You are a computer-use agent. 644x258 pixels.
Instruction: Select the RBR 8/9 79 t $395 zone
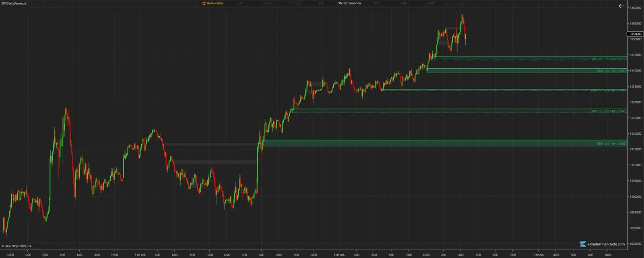[445, 143]
